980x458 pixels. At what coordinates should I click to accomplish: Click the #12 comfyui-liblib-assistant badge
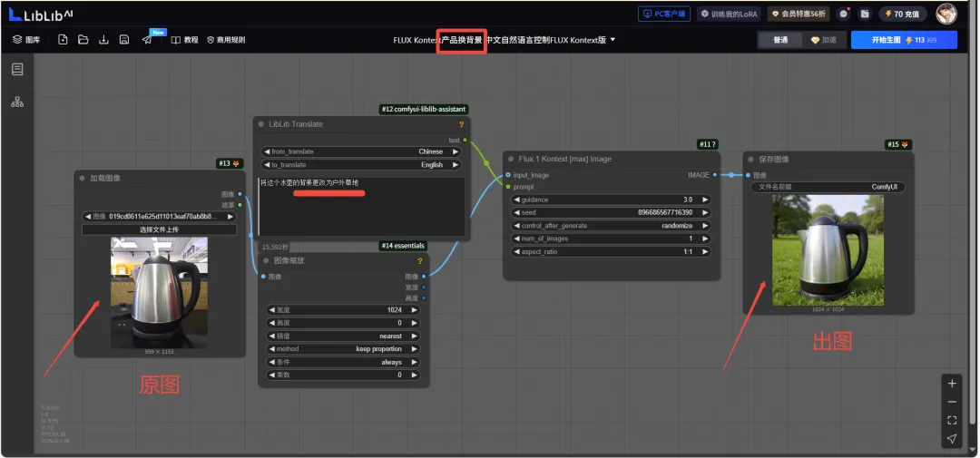coord(424,110)
